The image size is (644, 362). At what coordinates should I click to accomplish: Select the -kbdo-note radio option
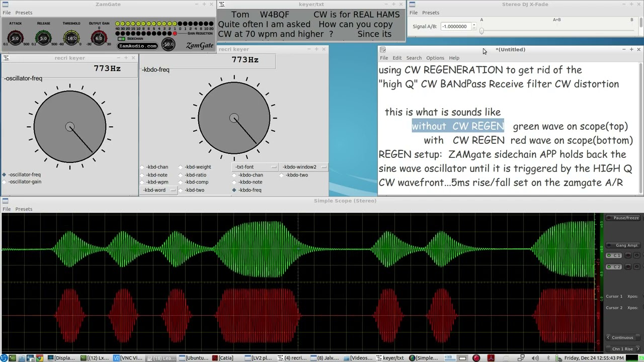coord(248,182)
